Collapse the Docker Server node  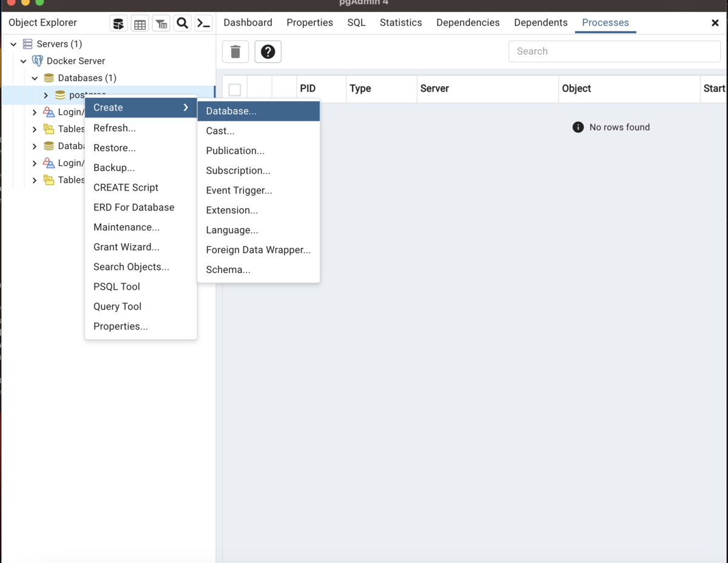point(24,61)
